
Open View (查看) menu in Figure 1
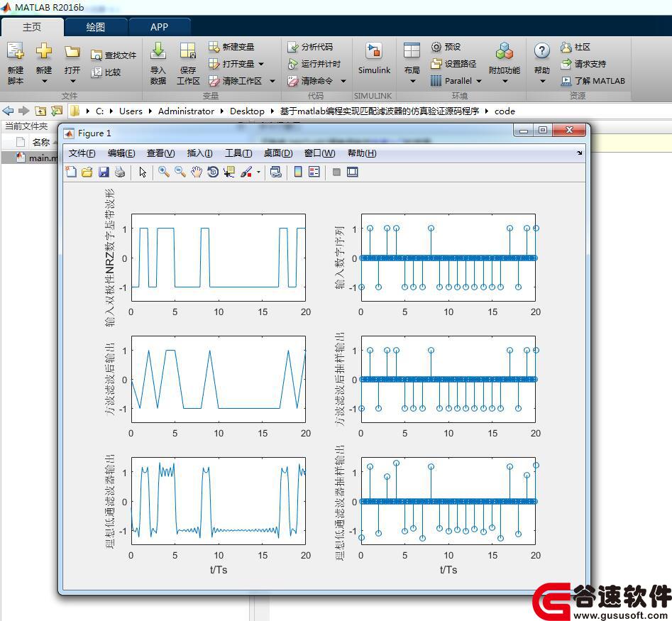point(160,153)
